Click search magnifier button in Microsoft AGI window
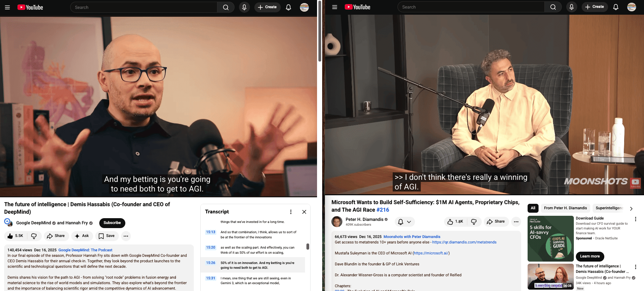 click(x=553, y=7)
